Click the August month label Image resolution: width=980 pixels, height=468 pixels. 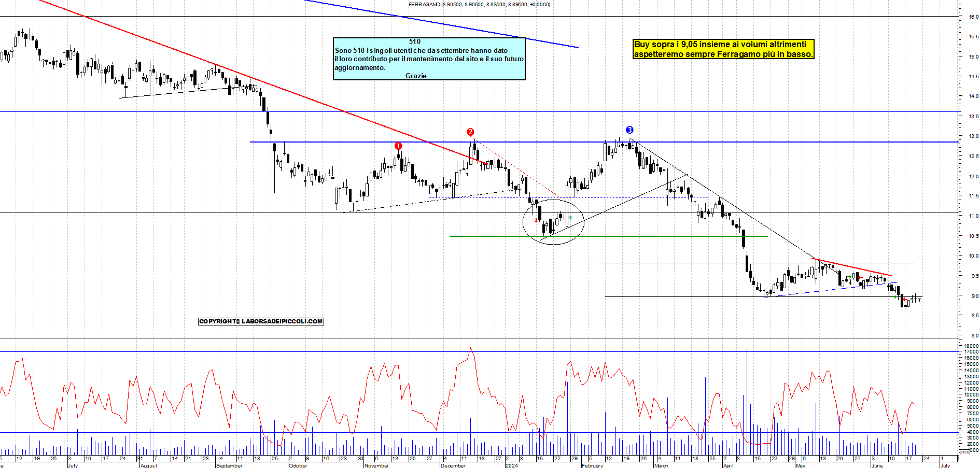click(149, 465)
